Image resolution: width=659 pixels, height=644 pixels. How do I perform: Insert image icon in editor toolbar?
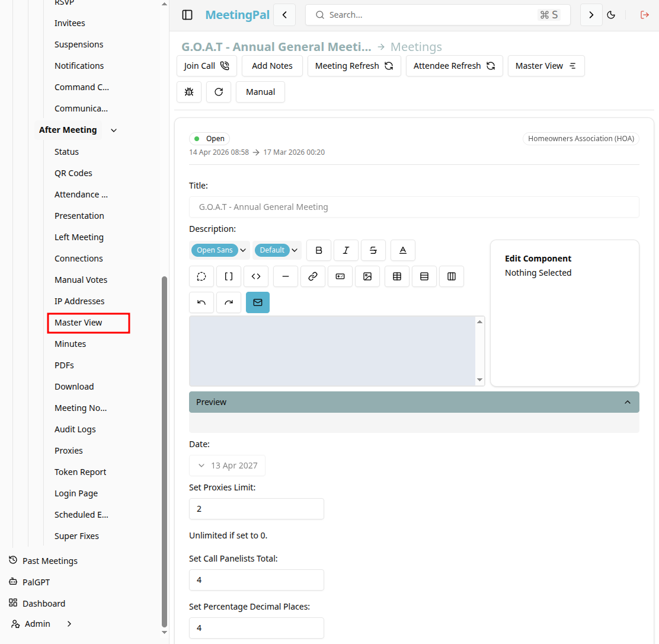pos(367,276)
